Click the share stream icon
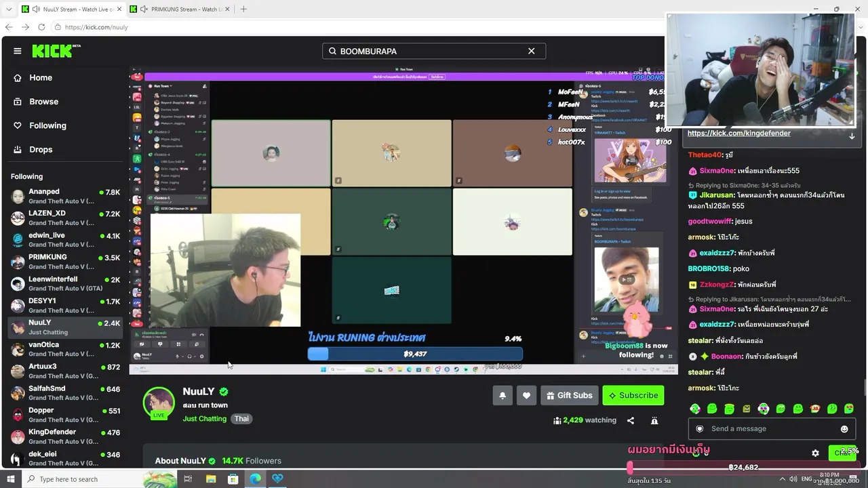This screenshot has width=868, height=488. tap(631, 420)
